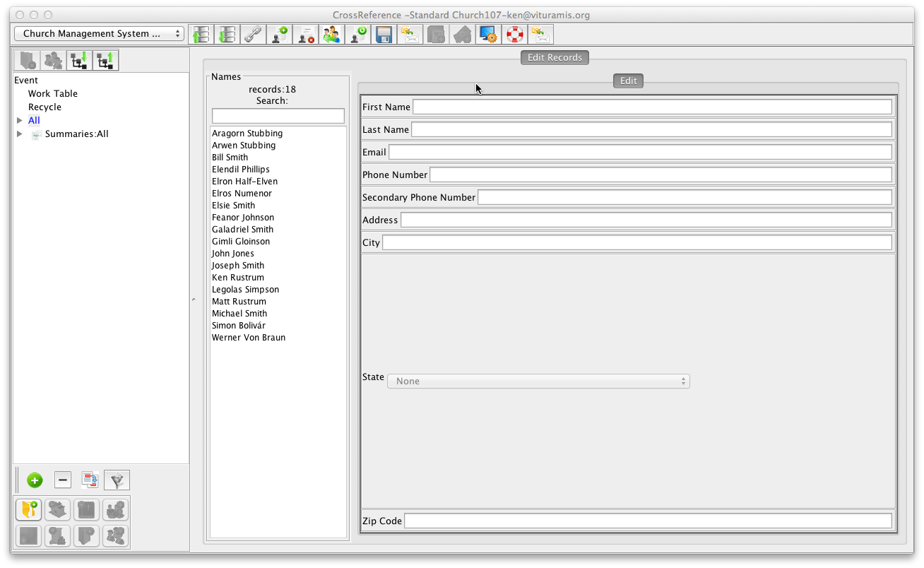This screenshot has width=924, height=568.
Task: Select the group exchange toolbar icon
Action: [331, 34]
